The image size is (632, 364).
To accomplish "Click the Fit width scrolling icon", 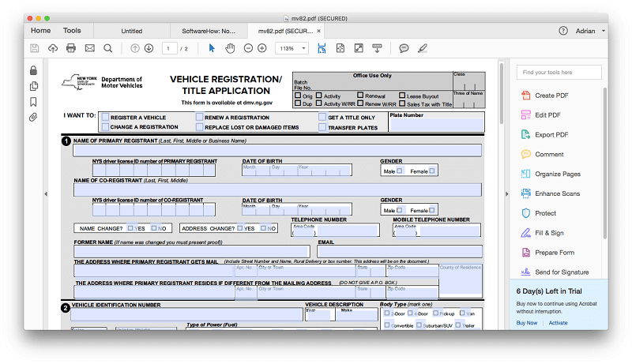I will pos(322,48).
